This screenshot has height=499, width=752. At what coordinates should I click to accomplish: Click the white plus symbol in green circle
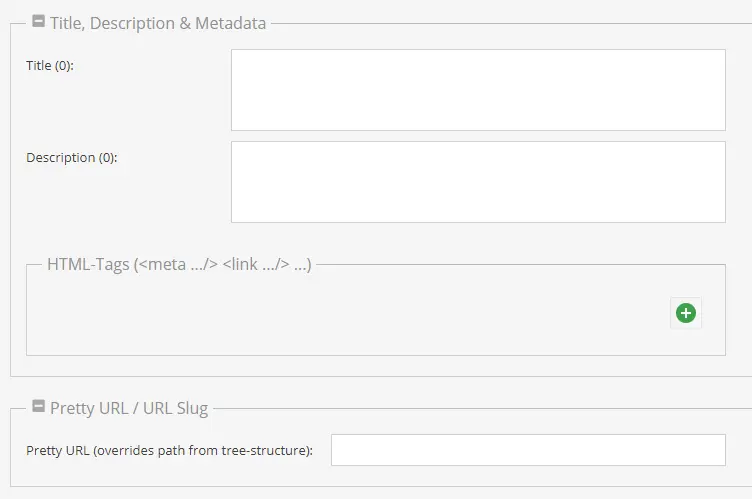point(686,313)
